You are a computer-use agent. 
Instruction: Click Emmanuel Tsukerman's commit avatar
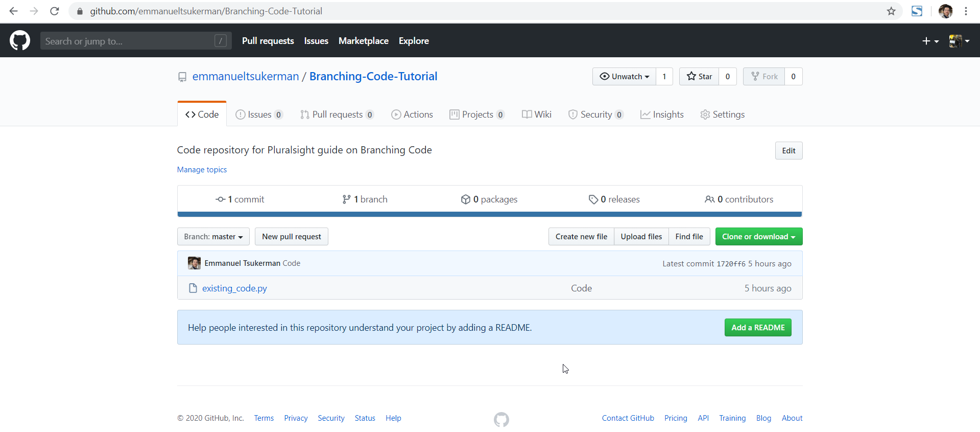(x=194, y=263)
